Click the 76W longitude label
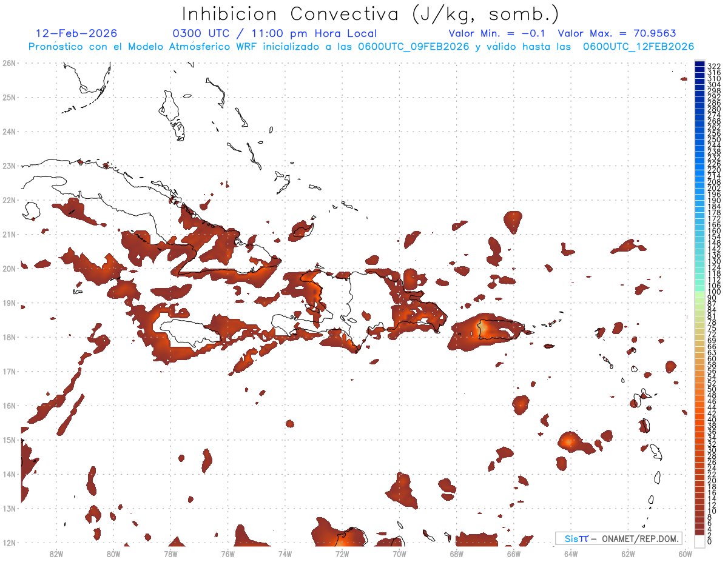728x562 pixels. [227, 554]
